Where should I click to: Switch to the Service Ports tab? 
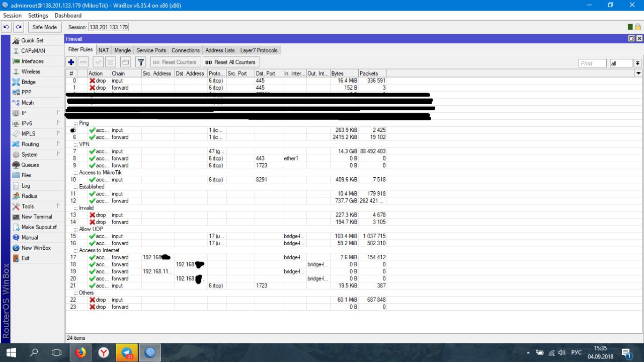click(x=151, y=50)
